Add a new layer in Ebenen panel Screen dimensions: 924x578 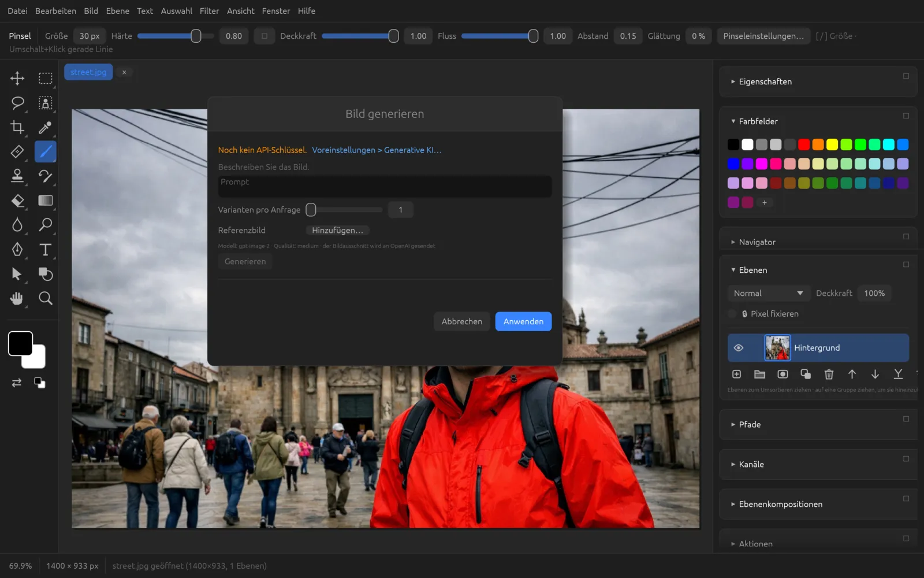point(736,375)
